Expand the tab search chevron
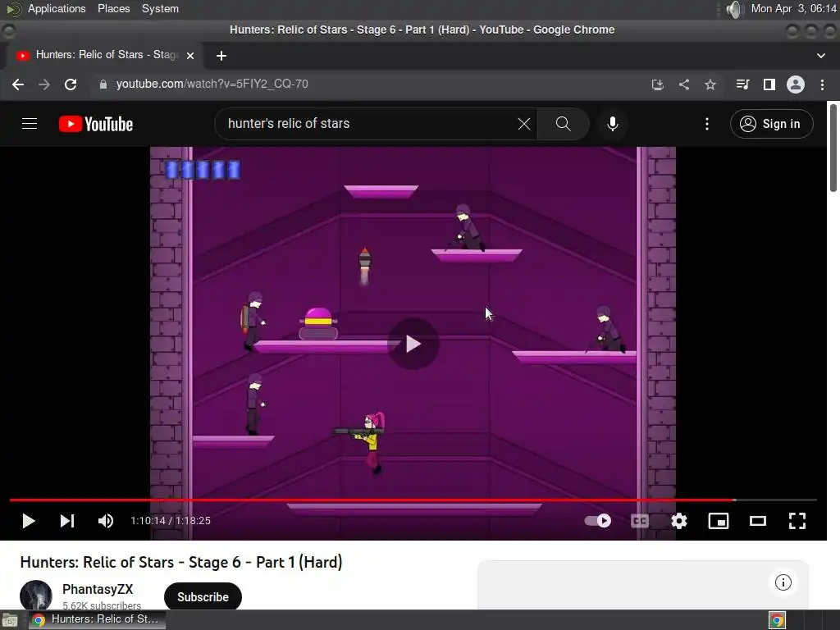Viewport: 840px width, 630px height. click(x=820, y=56)
